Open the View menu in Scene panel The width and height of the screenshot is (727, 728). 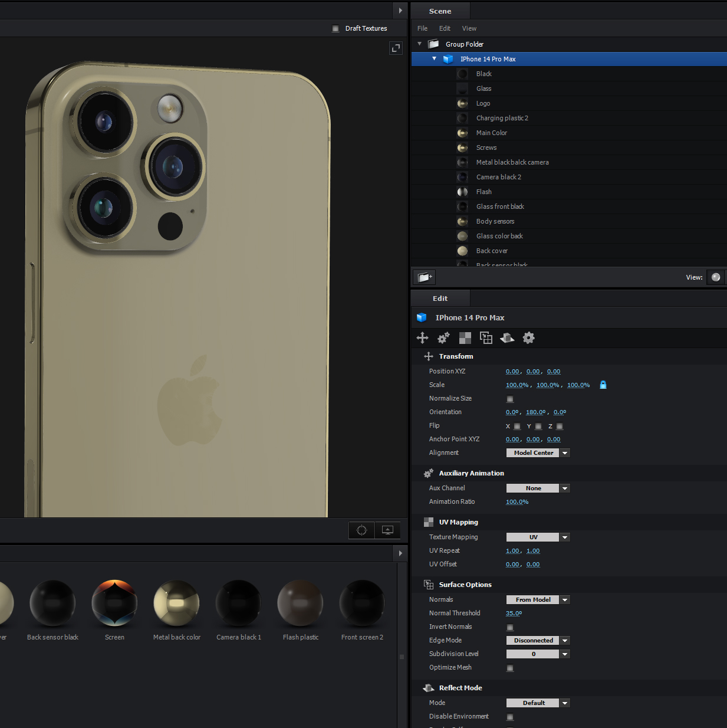point(469,28)
